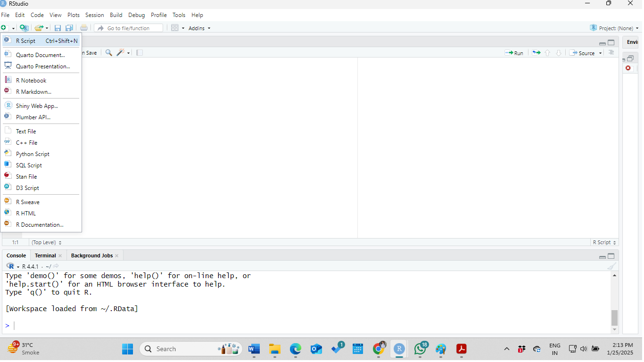Open the Plots menu
Image resolution: width=644 pixels, height=362 pixels.
(74, 15)
